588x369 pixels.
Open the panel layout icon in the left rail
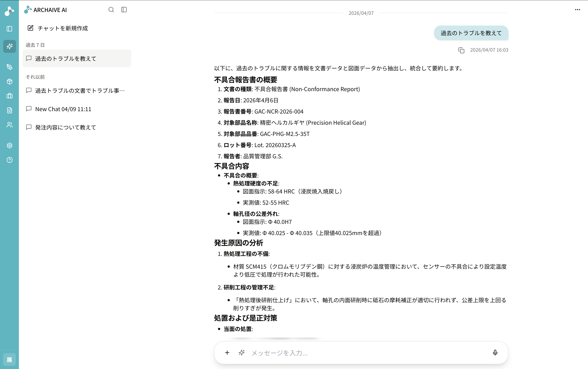tap(10, 29)
